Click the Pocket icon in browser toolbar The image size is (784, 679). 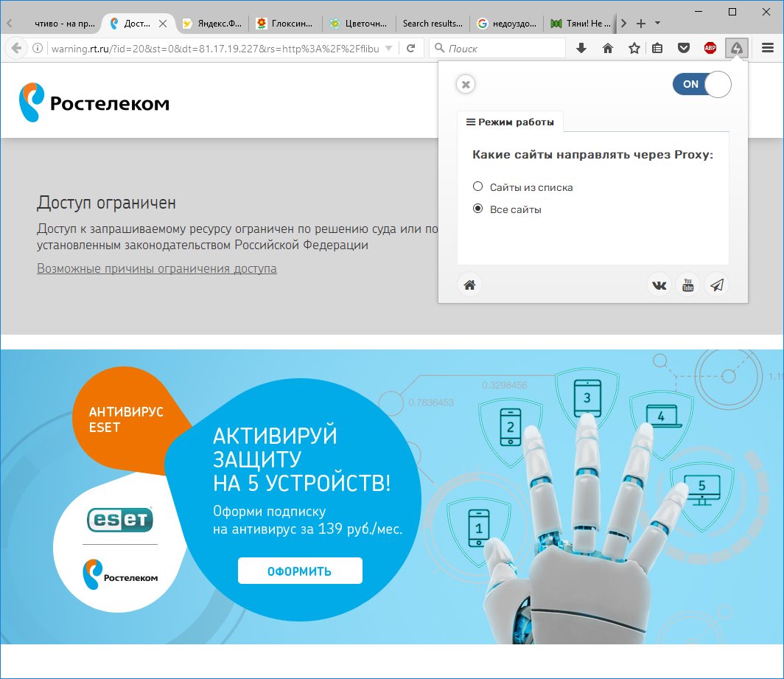[x=684, y=49]
